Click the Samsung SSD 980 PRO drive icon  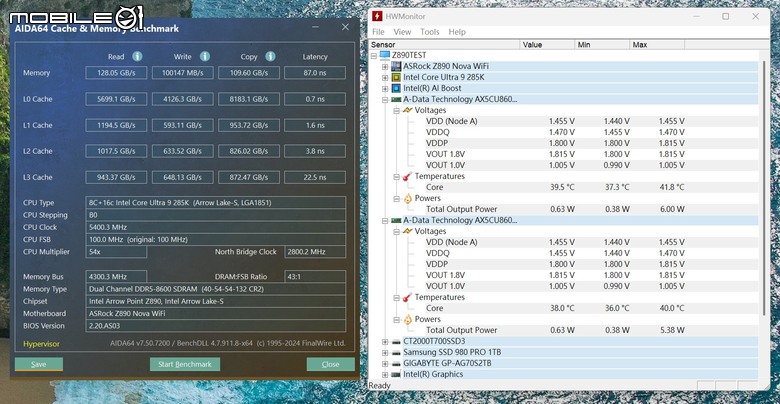point(396,353)
